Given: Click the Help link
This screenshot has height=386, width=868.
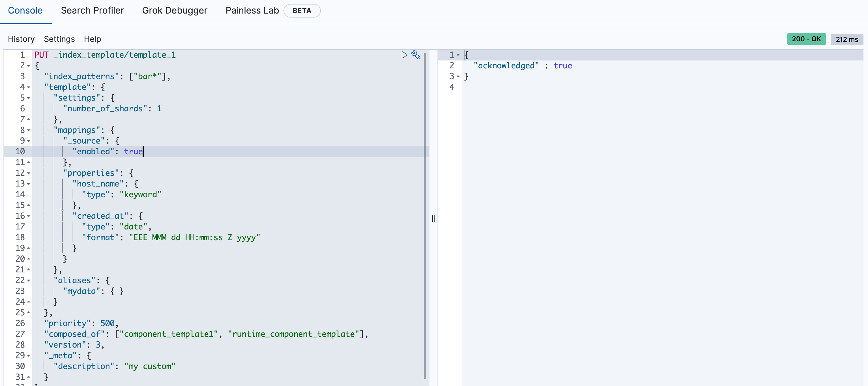Looking at the screenshot, I should (x=92, y=39).
